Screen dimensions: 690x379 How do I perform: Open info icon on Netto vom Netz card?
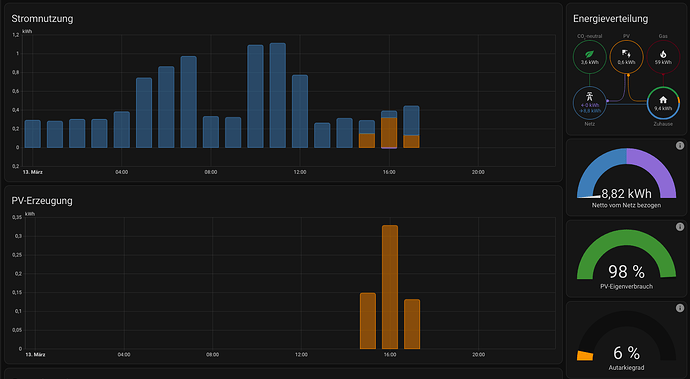[680, 146]
